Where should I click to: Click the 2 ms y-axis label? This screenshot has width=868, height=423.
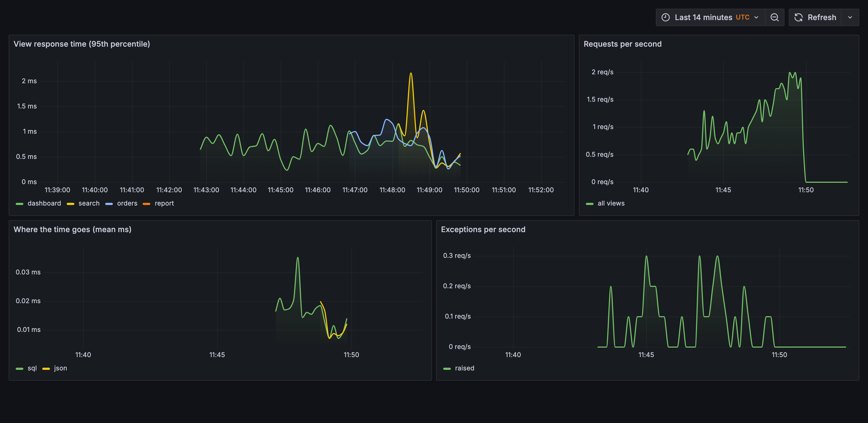29,81
